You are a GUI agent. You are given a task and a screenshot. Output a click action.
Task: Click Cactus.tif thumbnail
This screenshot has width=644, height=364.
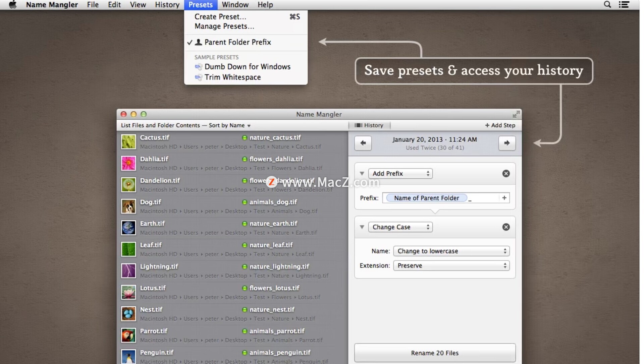click(128, 142)
